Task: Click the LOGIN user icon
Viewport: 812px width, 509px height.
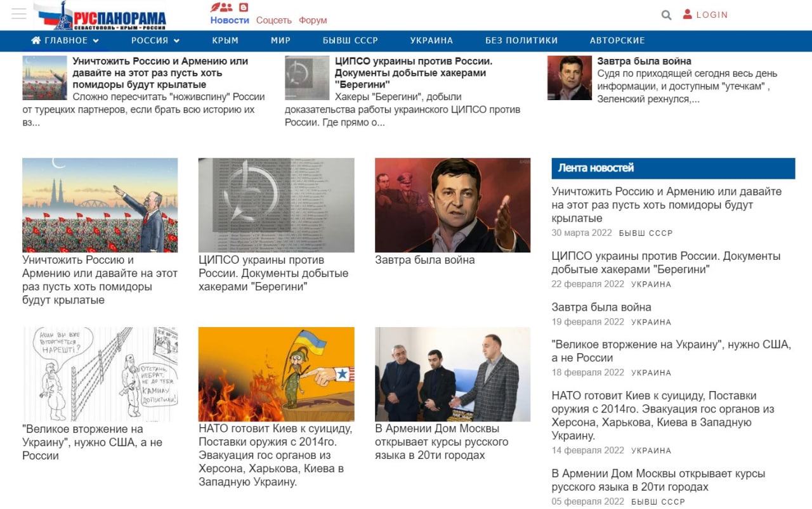Action: pyautogui.click(x=687, y=14)
